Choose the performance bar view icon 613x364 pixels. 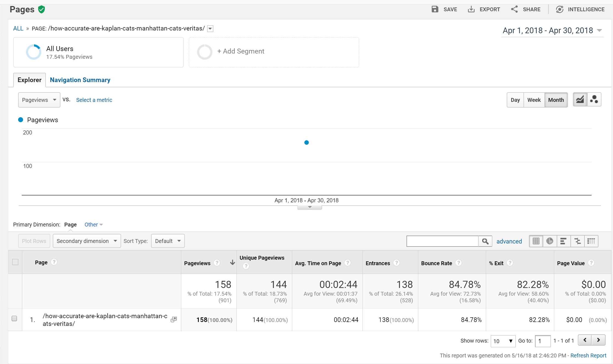coord(563,241)
